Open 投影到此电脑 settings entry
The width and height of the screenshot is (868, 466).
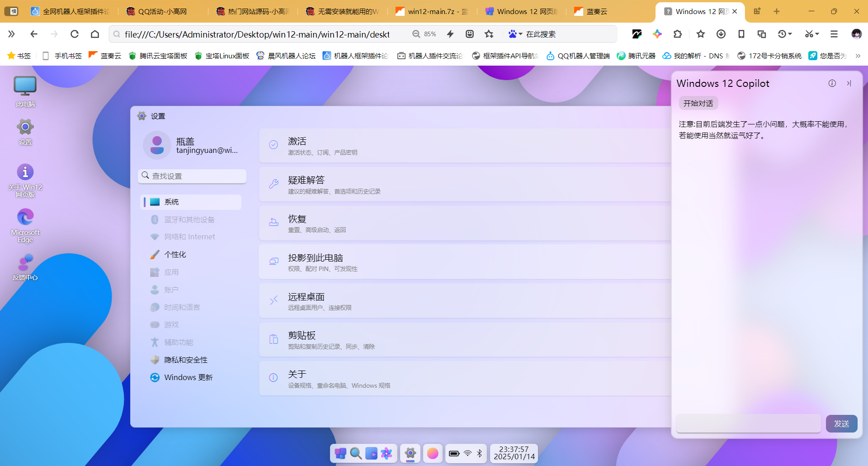(x=465, y=262)
